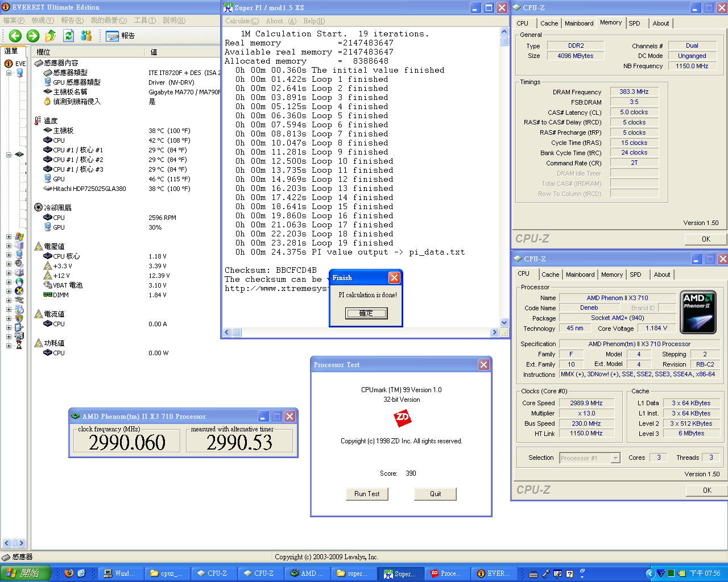Select the Hitachi HDP725025GLA380 temperature row
The width and height of the screenshot is (728, 582).
point(126,189)
